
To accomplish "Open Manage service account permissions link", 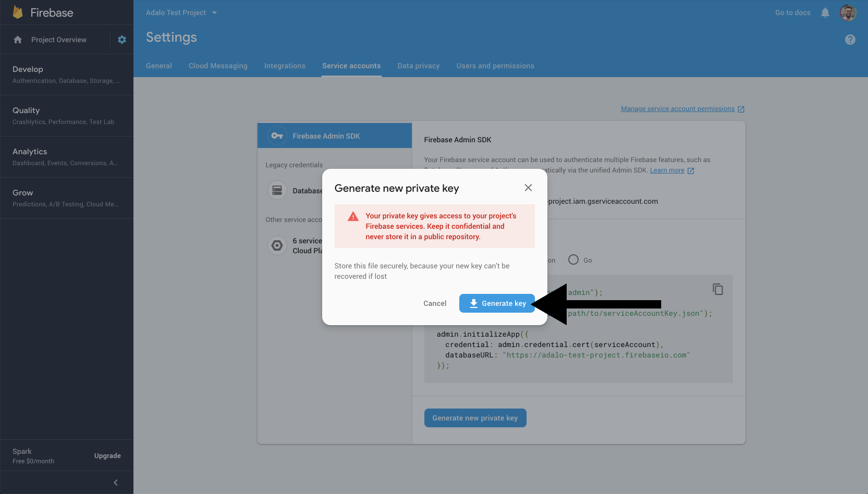I will pos(682,109).
